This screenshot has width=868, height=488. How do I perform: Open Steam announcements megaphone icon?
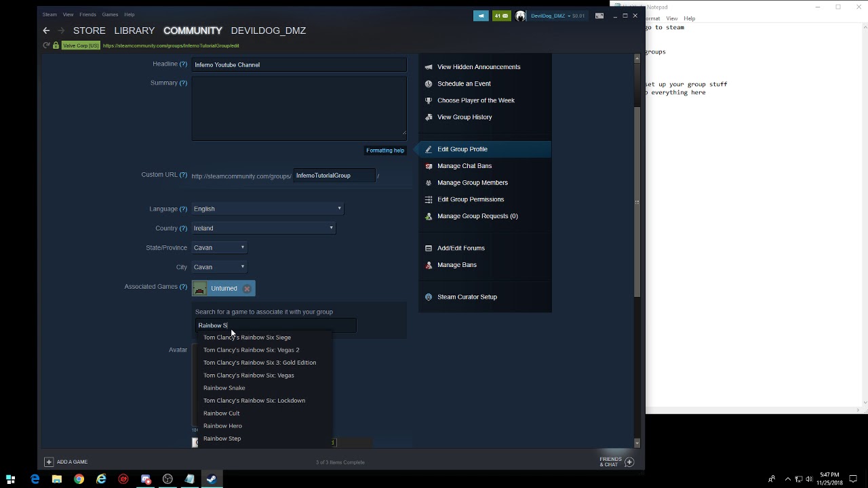pos(481,16)
